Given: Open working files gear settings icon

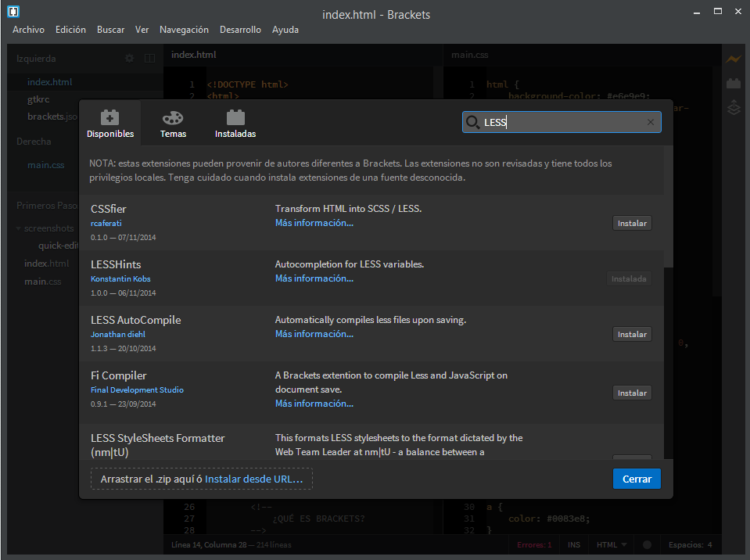Looking at the screenshot, I should pyautogui.click(x=129, y=59).
